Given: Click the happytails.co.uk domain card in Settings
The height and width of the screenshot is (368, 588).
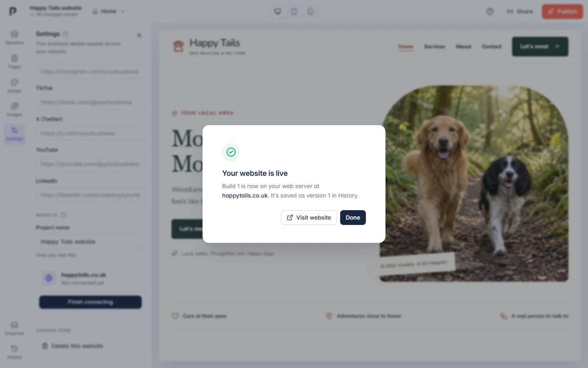Looking at the screenshot, I should point(90,278).
